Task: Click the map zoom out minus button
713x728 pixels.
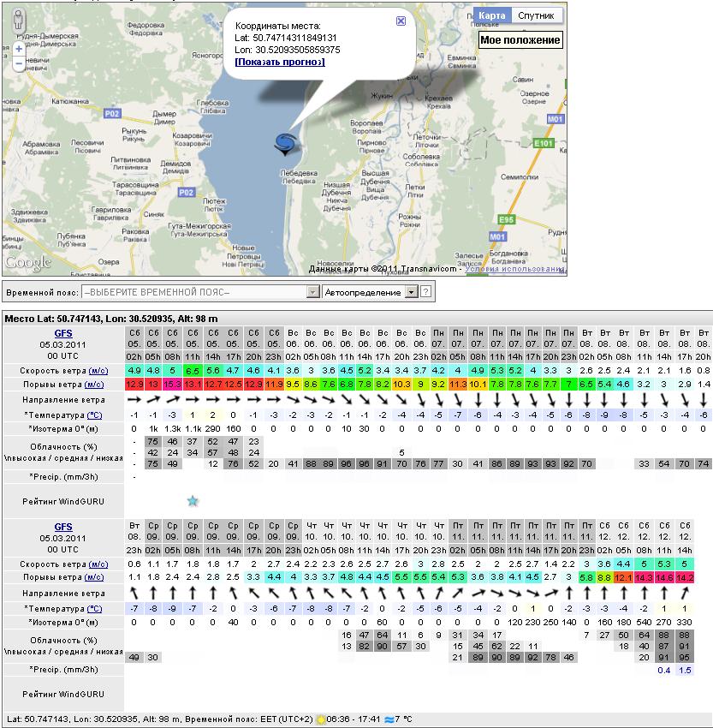Action: click(x=18, y=63)
